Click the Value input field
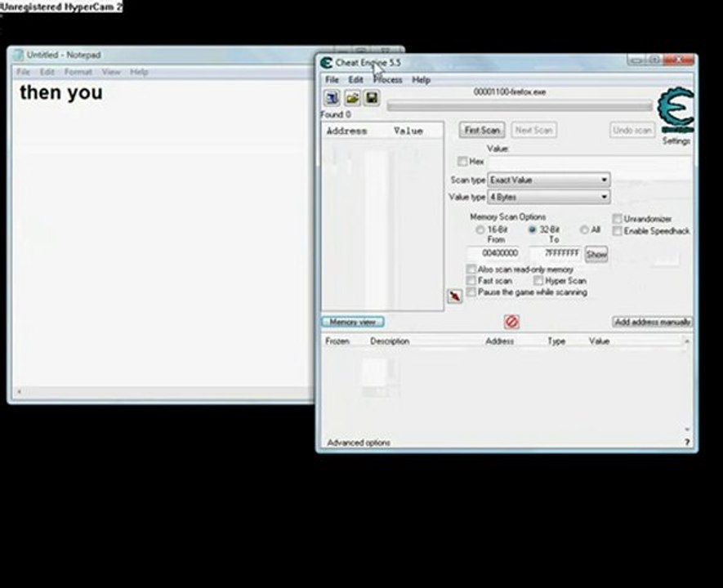The image size is (723, 588). pyautogui.click(x=589, y=162)
